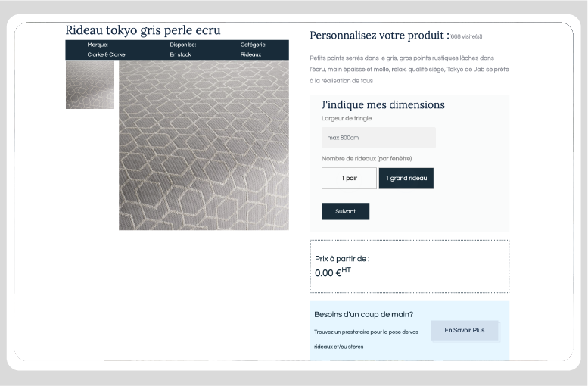The image size is (588, 386).
Task: Click the brand name Clarke & Clarke
Action: 106,54
